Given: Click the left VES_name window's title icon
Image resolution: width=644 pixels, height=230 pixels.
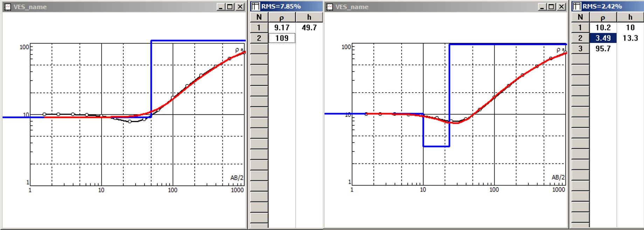Looking at the screenshot, I should pyautogui.click(x=7, y=7).
